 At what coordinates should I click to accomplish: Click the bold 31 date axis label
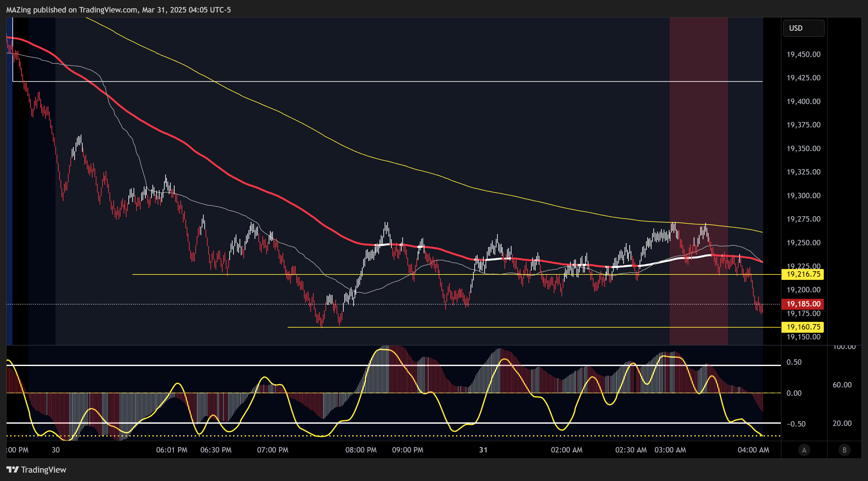[x=483, y=450]
